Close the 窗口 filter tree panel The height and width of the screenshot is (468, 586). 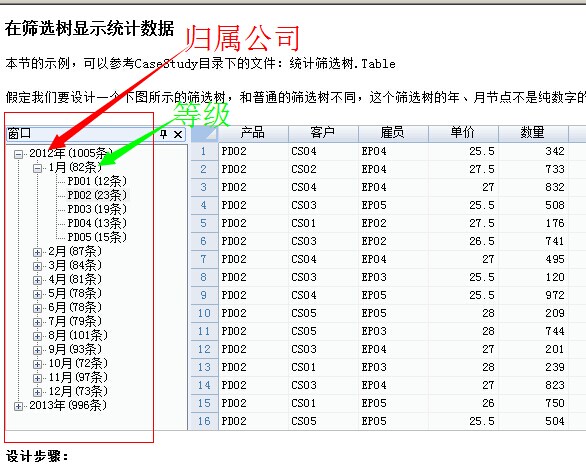click(178, 134)
